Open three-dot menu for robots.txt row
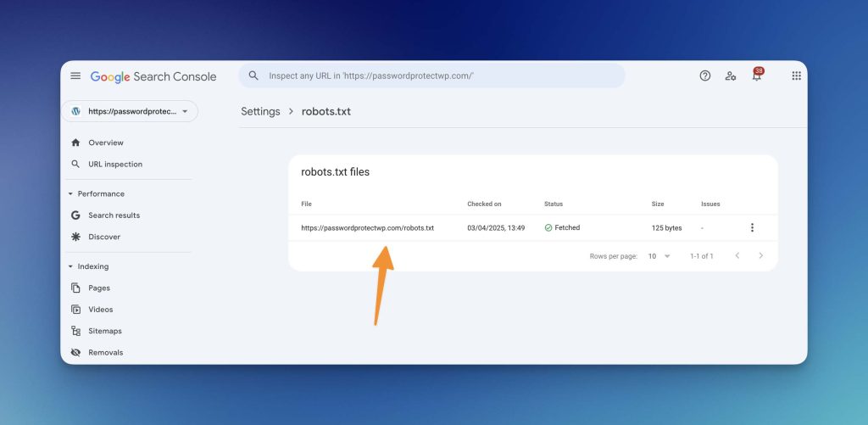This screenshot has width=868, height=425. [x=752, y=227]
